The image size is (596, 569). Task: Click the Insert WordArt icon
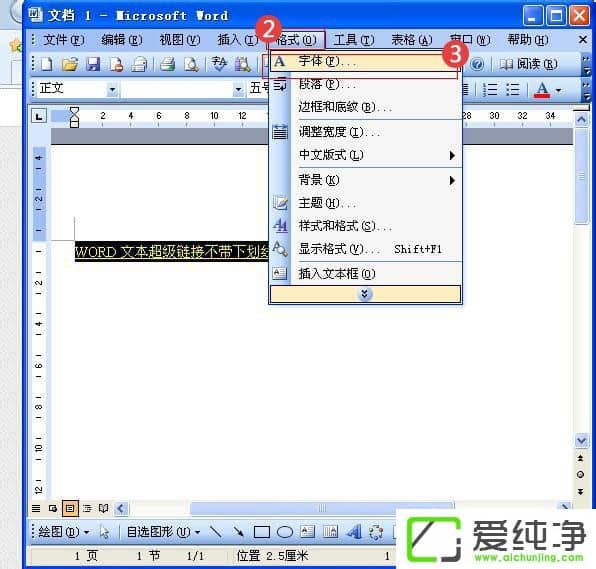[x=354, y=532]
